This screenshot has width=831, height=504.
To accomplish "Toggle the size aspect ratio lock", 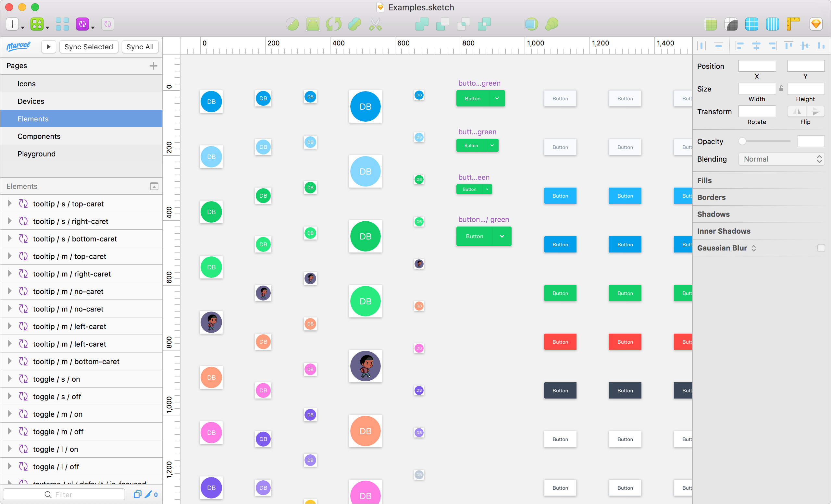I will point(781,89).
